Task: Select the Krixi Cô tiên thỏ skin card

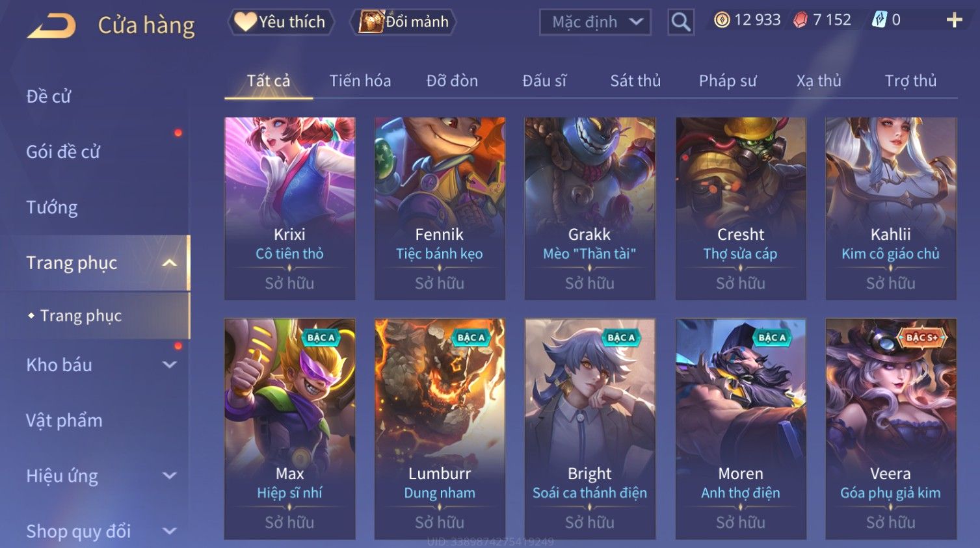Action: pyautogui.click(x=289, y=209)
